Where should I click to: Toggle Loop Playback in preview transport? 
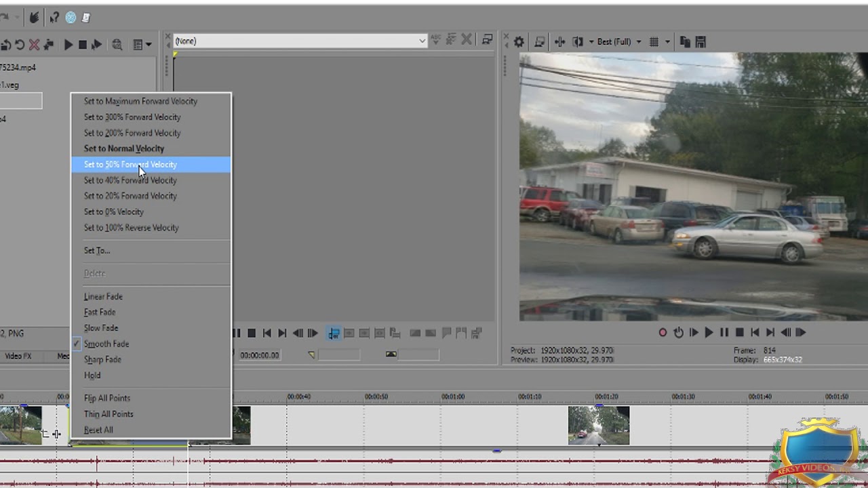tap(678, 332)
